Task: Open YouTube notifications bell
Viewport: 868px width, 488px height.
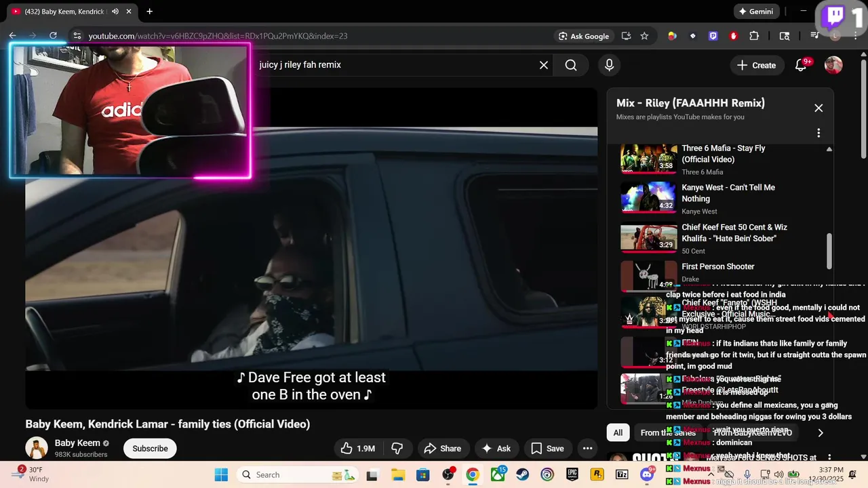Action: (801, 65)
